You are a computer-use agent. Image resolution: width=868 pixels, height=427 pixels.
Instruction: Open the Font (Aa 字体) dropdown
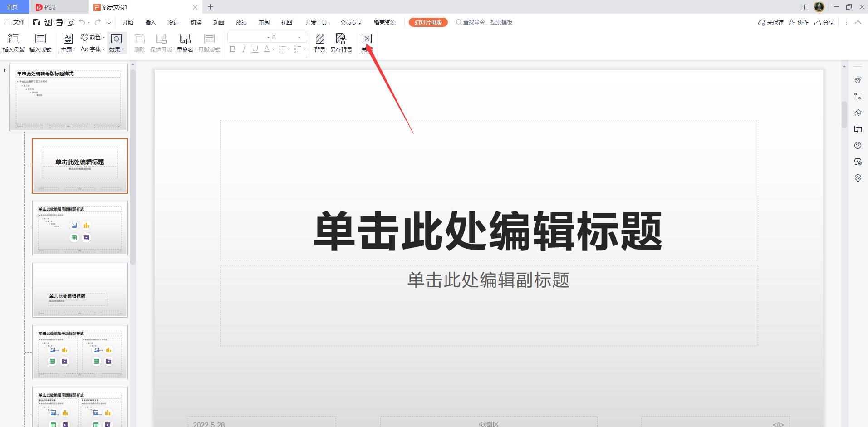point(93,49)
